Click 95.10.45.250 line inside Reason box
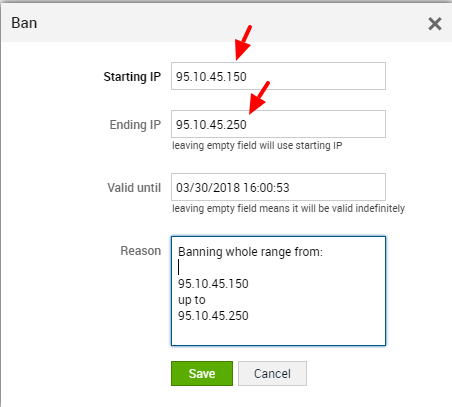Screen dimensions: 452x407 pos(213,316)
